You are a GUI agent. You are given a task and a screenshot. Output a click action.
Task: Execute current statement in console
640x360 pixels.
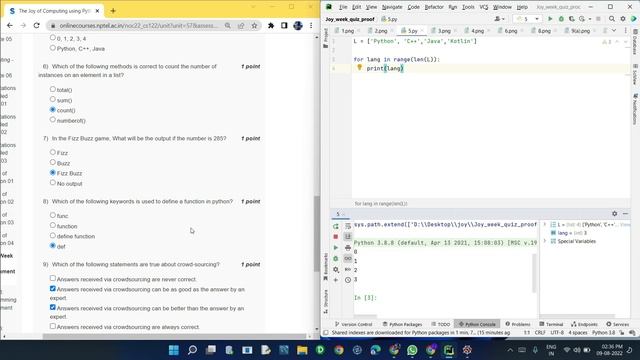click(x=336, y=248)
